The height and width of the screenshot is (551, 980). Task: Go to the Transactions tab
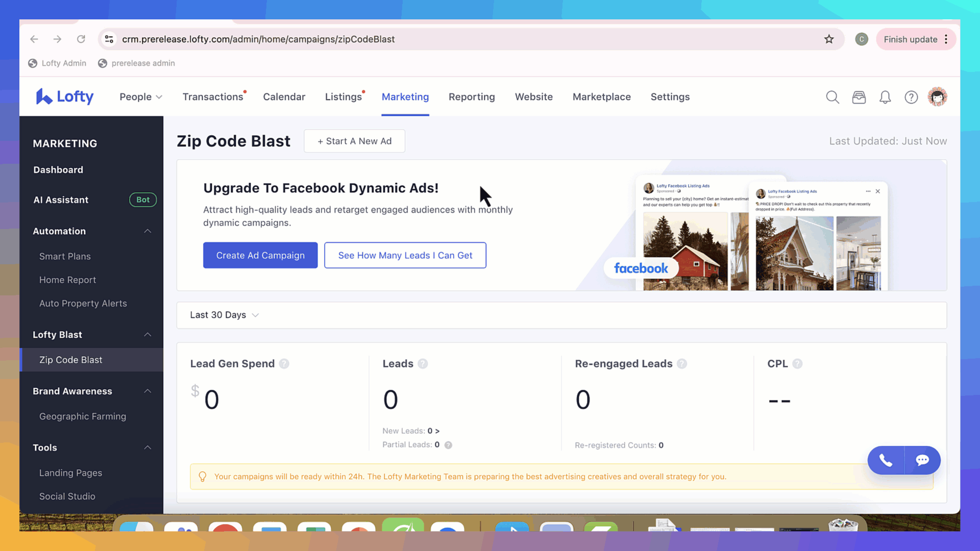tap(213, 97)
